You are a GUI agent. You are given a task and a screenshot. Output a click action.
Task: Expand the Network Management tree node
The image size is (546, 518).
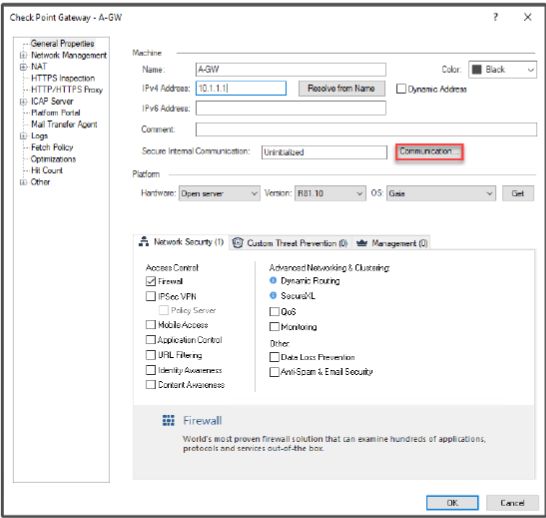23,55
